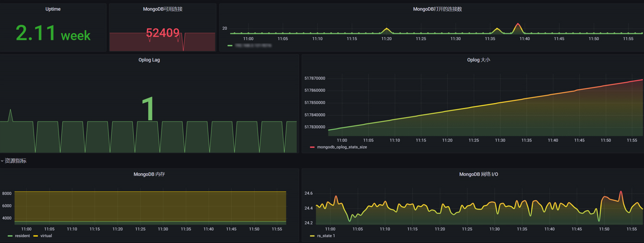644x243 pixels.
Task: Toggle the rs_state 1 legend series
Action: click(x=326, y=236)
